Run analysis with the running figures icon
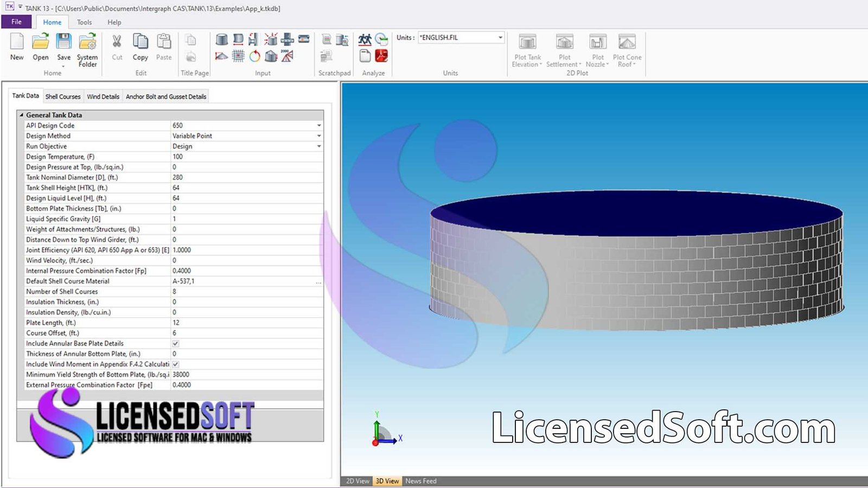This screenshot has height=488, width=868. [x=365, y=40]
